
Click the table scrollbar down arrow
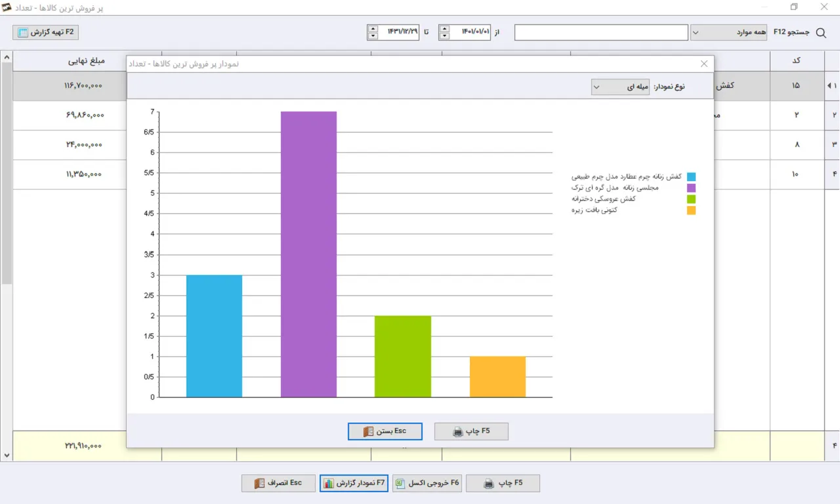(x=7, y=455)
